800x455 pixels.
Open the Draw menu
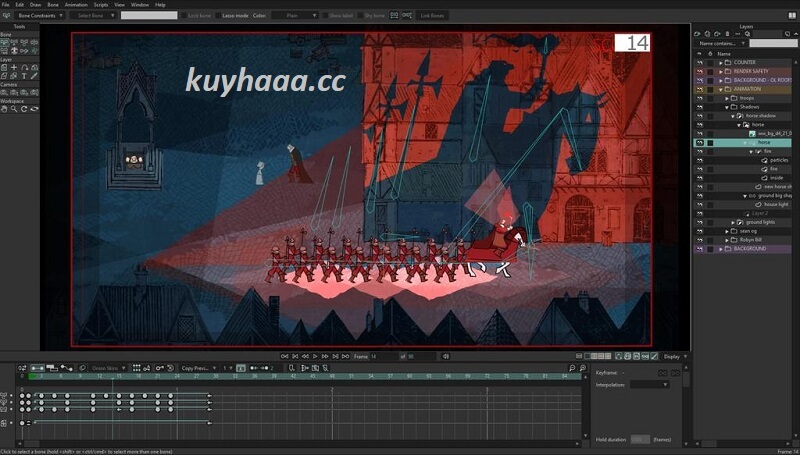tap(35, 5)
